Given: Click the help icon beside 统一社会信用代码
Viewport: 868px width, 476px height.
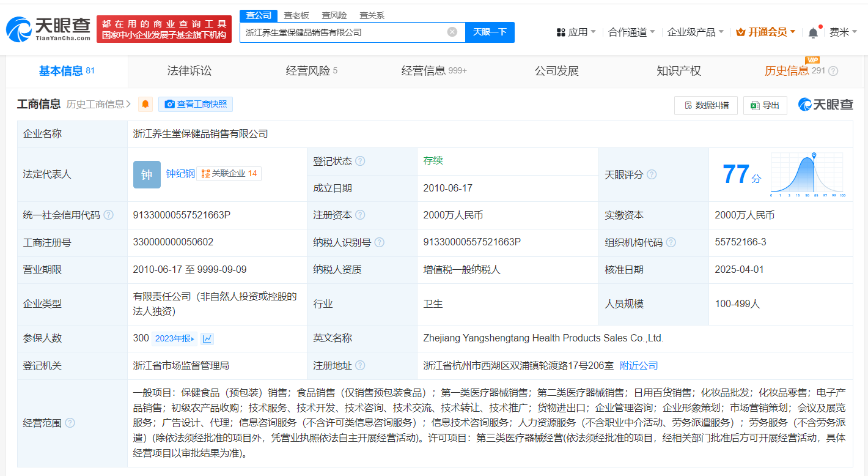Looking at the screenshot, I should click(x=108, y=215).
